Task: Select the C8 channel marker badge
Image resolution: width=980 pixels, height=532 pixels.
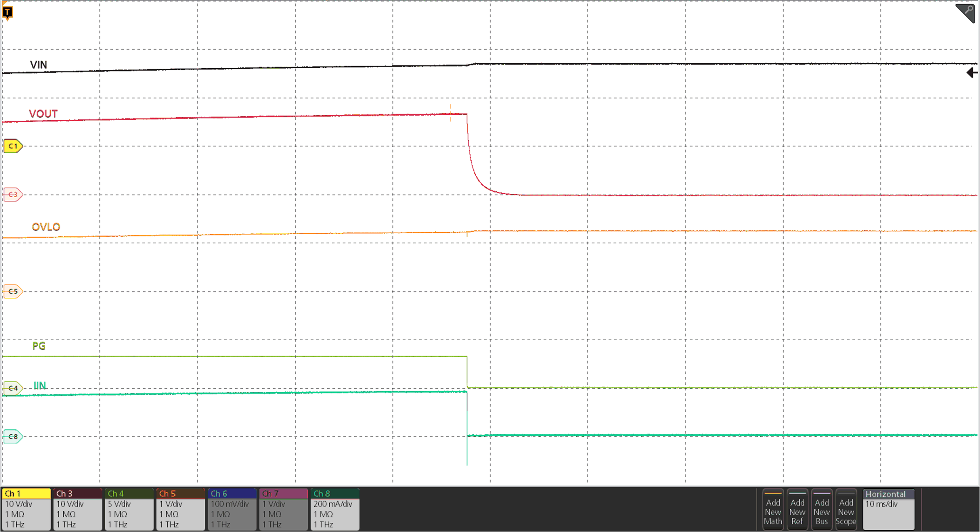Action: [12, 435]
